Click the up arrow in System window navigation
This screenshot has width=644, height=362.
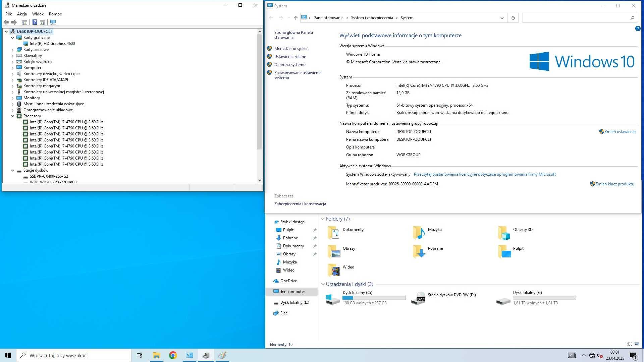pyautogui.click(x=296, y=18)
